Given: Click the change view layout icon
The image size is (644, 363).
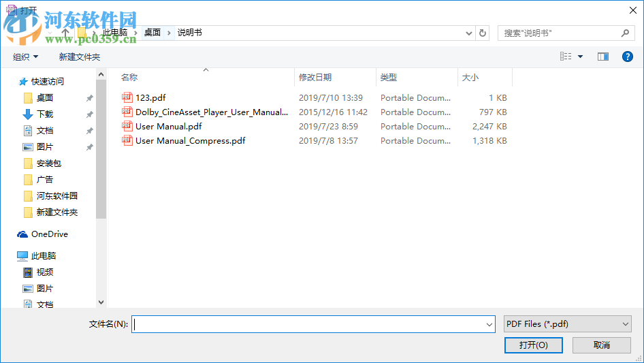Looking at the screenshot, I should click(566, 57).
